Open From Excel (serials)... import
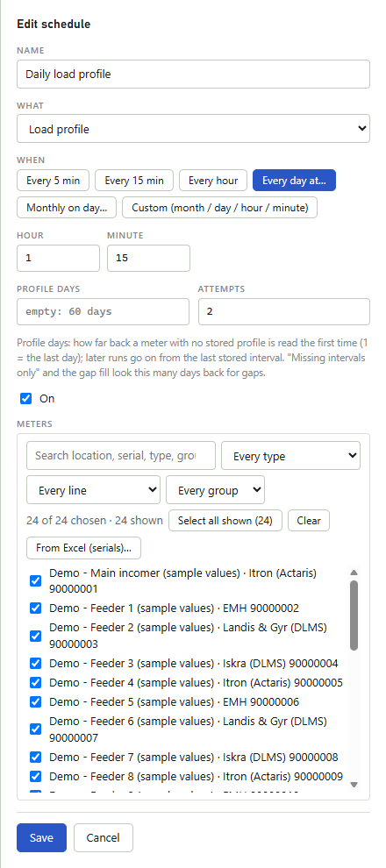The height and width of the screenshot is (868, 386). click(83, 548)
